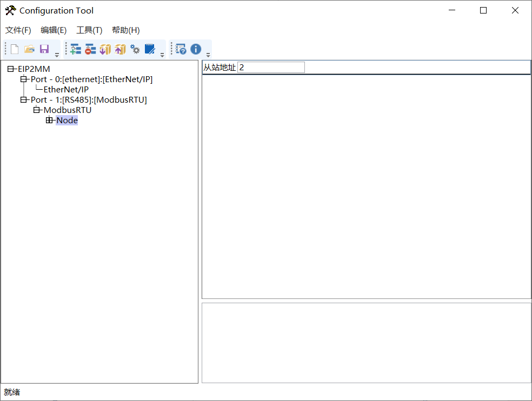This screenshot has width=532, height=401.
Task: Collapse the Port - 1 RS485 node
Action: click(23, 100)
